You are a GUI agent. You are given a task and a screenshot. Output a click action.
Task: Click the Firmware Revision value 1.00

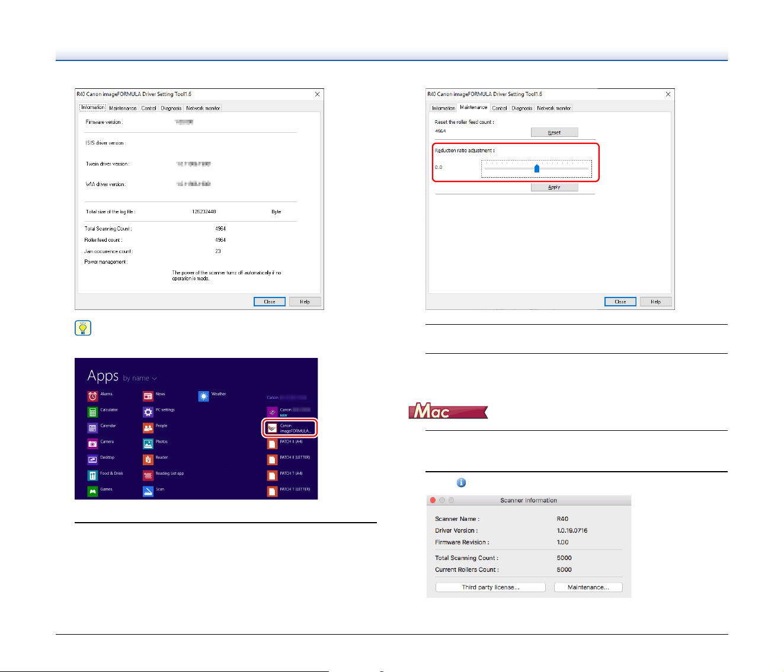point(563,542)
